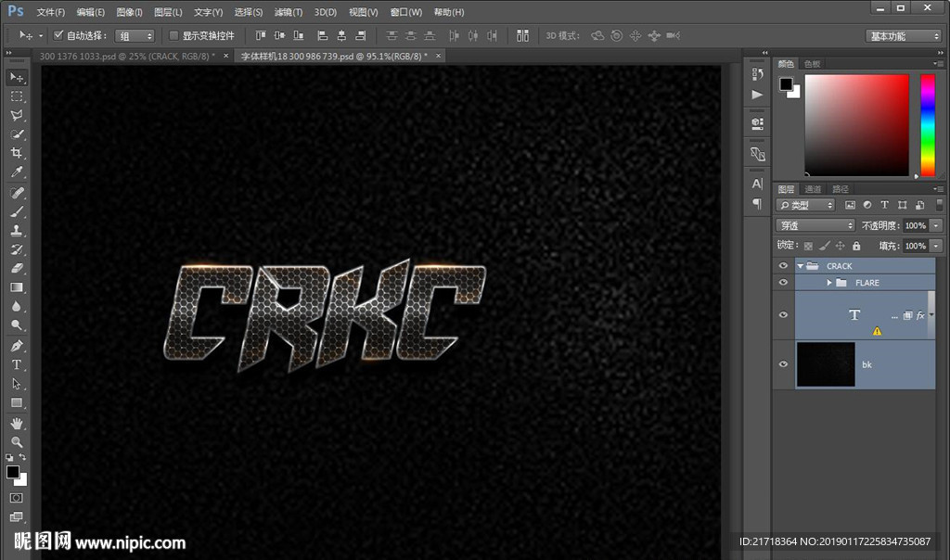Switch to the 300 1376 1033.psd document tab
Screen dimensions: 950x560
coord(127,57)
